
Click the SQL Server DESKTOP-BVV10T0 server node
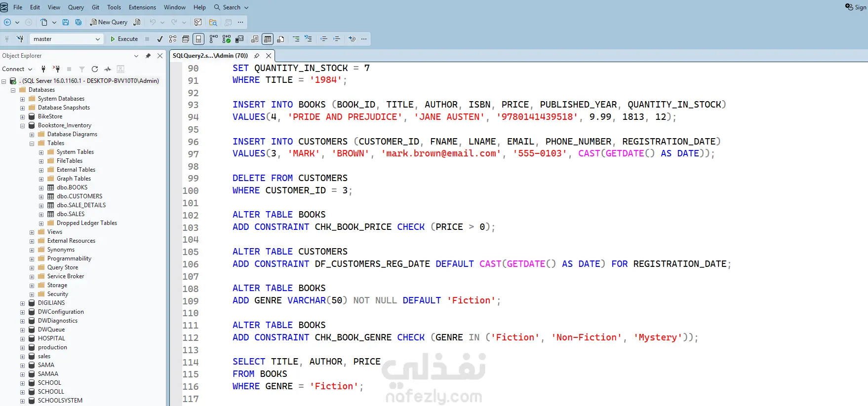click(89, 81)
